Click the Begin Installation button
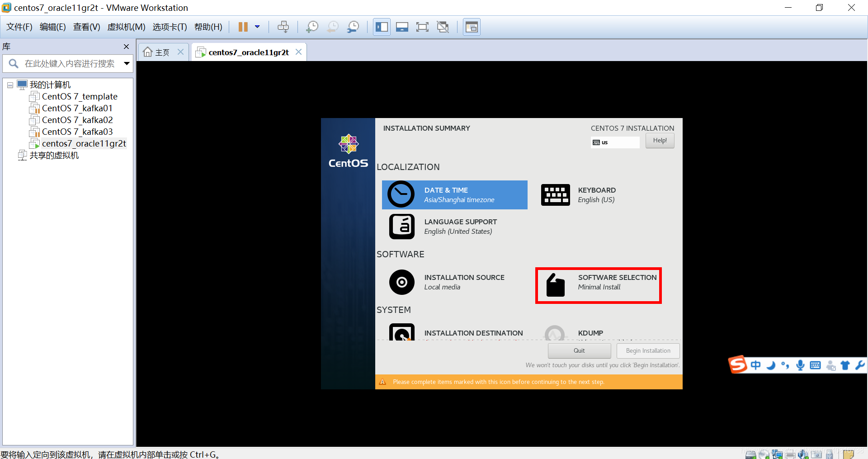The height and width of the screenshot is (459, 868). [648, 351]
